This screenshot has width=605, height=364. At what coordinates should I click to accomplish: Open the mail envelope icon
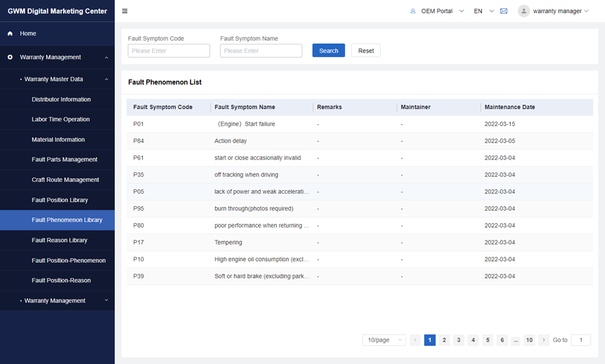tap(503, 11)
